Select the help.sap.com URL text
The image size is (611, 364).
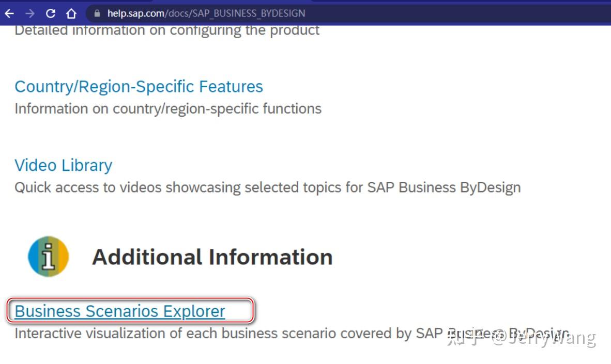pos(134,13)
